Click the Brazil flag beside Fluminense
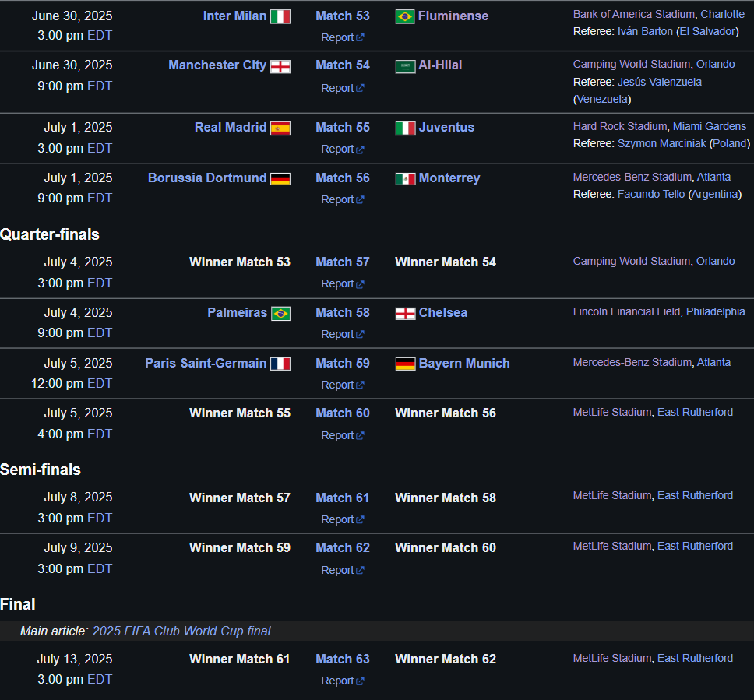This screenshot has width=754, height=700. point(405,17)
